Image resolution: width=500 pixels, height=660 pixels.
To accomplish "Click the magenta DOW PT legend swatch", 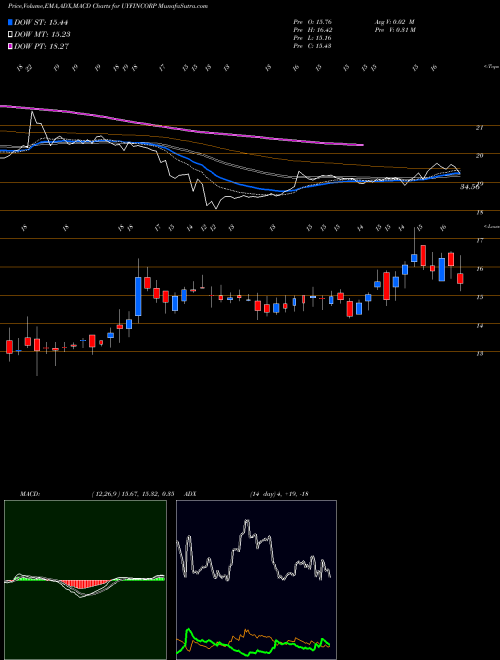I will (10, 46).
